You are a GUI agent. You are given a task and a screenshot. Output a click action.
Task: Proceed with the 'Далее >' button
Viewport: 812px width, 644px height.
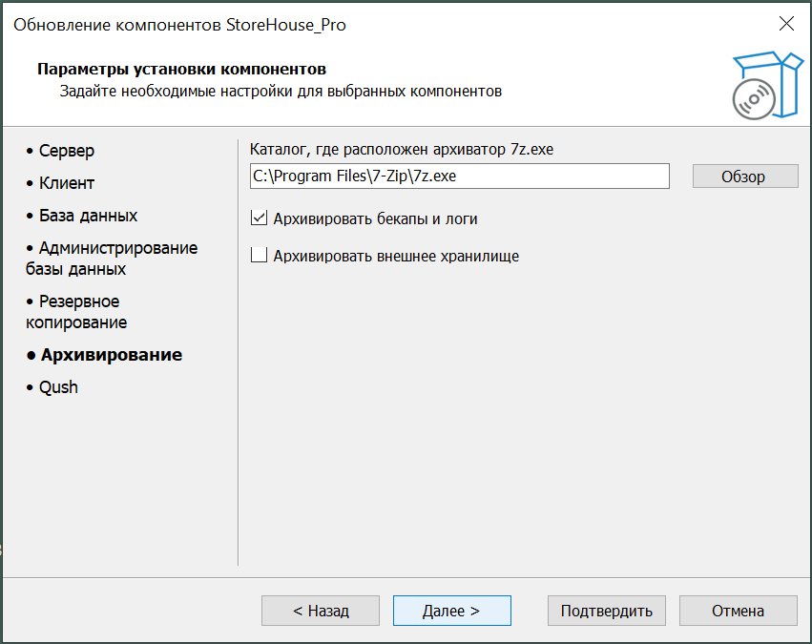tap(451, 611)
